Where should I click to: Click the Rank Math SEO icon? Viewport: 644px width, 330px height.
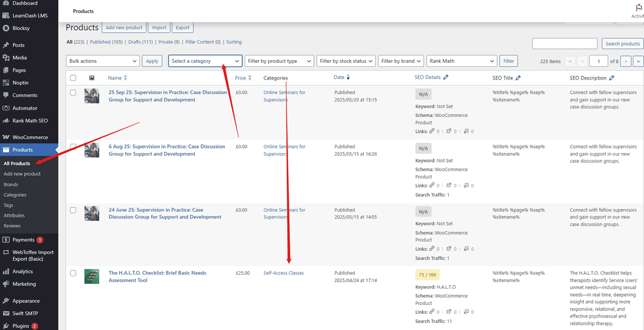[6, 121]
